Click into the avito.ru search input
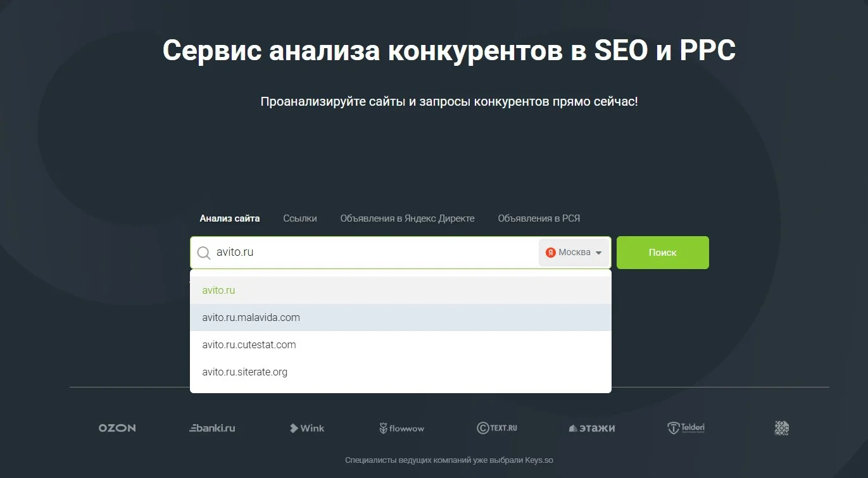 pyautogui.click(x=374, y=253)
